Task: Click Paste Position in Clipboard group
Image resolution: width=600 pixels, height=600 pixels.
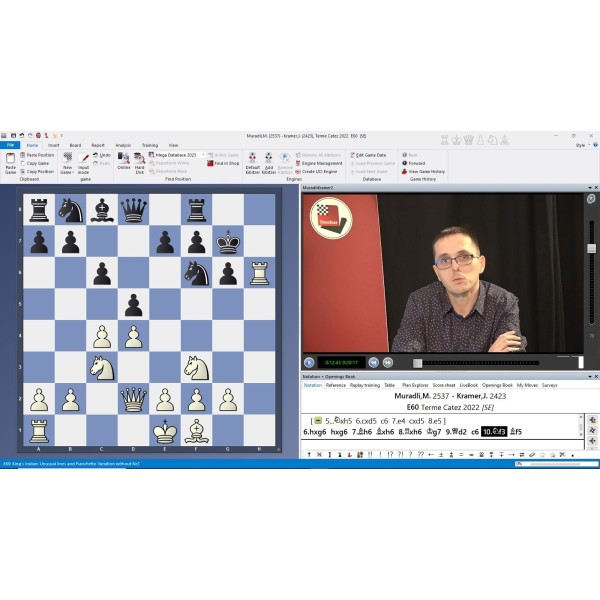Action: click(37, 155)
